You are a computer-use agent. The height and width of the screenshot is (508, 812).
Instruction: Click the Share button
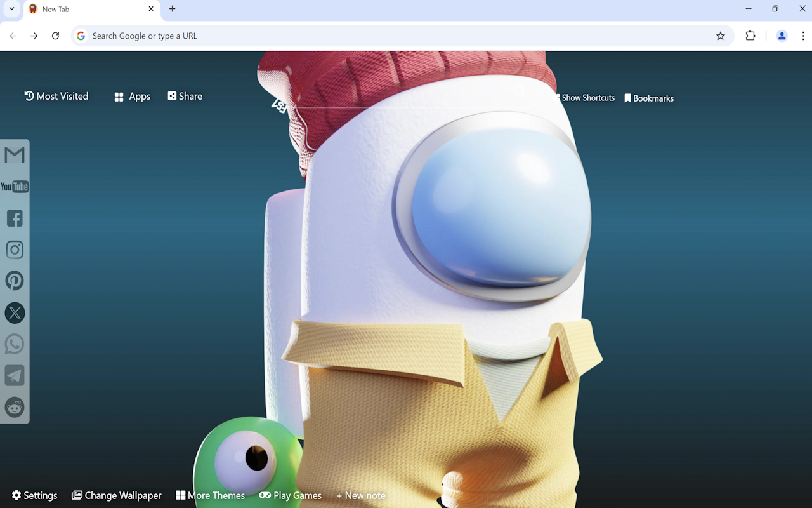pyautogui.click(x=185, y=97)
